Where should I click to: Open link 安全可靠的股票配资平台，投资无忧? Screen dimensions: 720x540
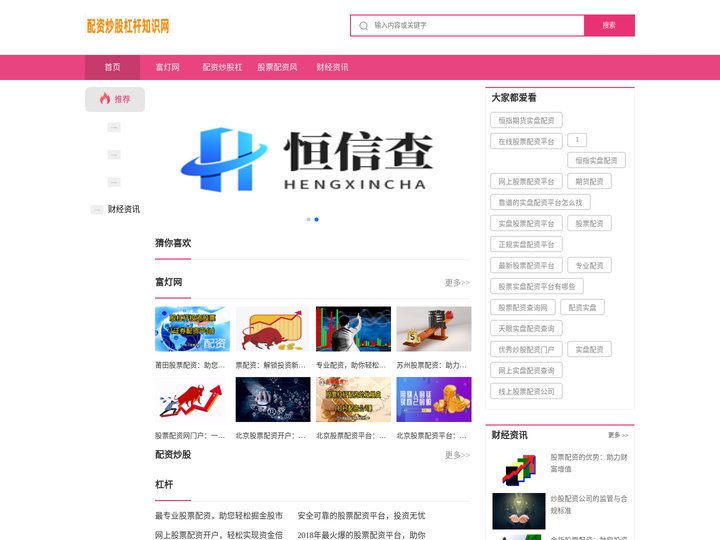[x=361, y=516]
